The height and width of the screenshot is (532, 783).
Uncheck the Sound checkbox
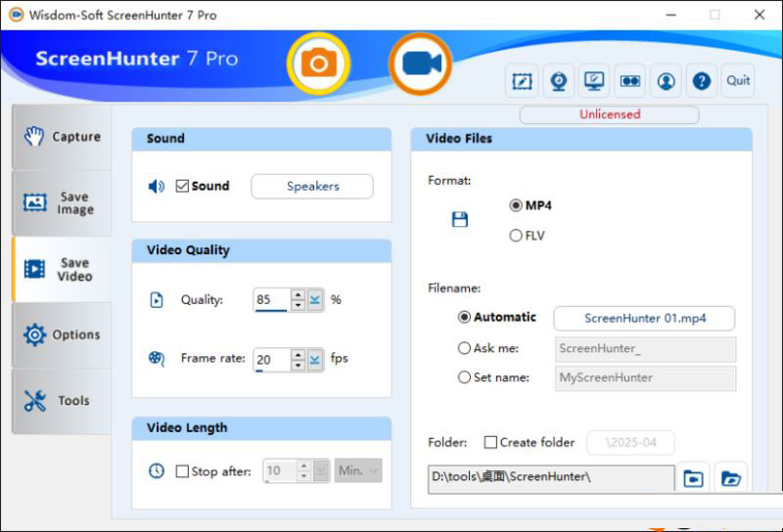182,186
